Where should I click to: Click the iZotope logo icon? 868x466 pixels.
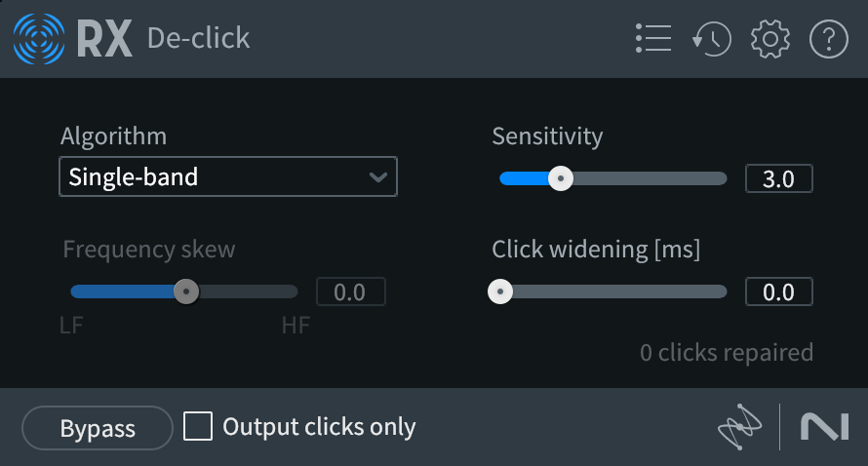(738, 427)
